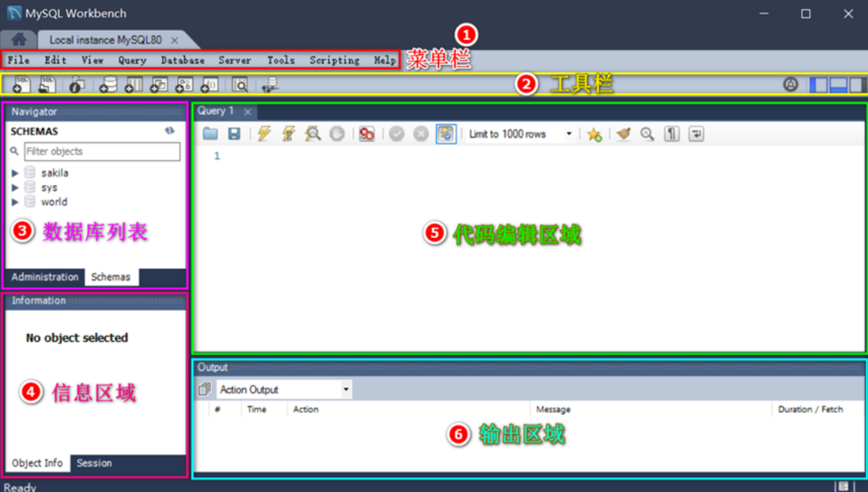Image resolution: width=868 pixels, height=492 pixels.
Task: Create a new table icon
Action: [x=133, y=85]
